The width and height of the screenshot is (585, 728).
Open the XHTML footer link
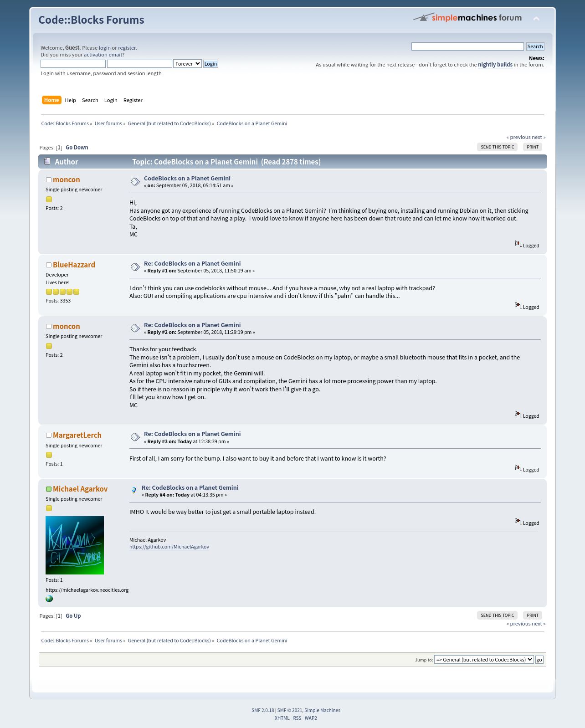[x=282, y=718]
